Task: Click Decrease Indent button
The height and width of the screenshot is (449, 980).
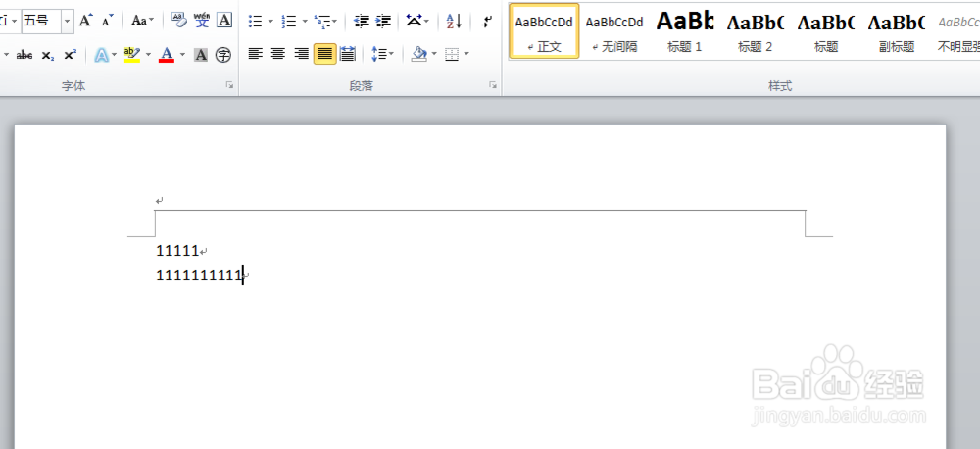Action: [362, 22]
